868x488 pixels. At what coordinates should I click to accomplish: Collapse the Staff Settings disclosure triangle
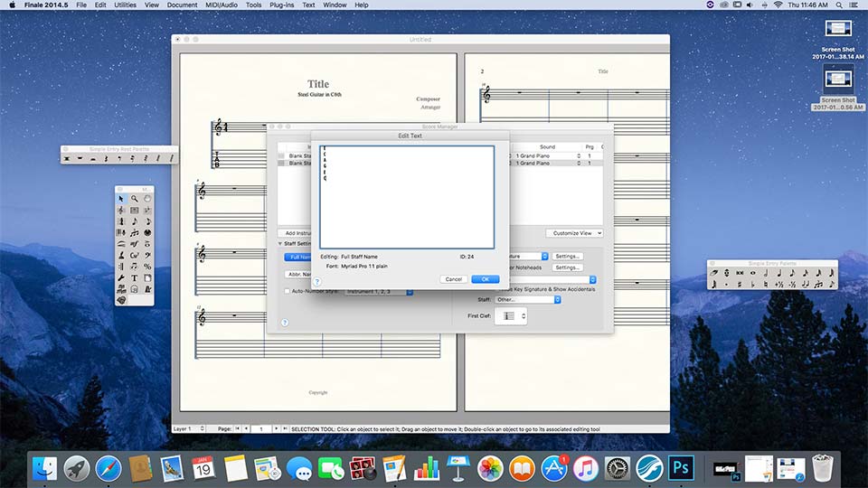(279, 243)
